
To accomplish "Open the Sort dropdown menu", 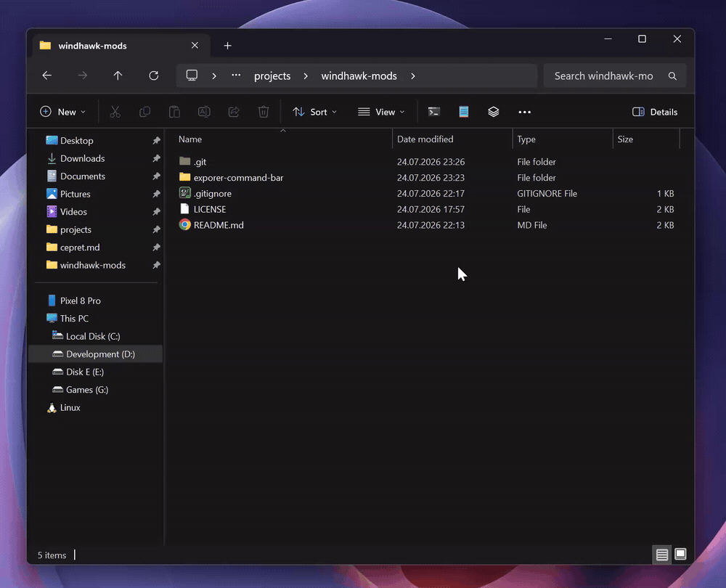I will [x=315, y=112].
